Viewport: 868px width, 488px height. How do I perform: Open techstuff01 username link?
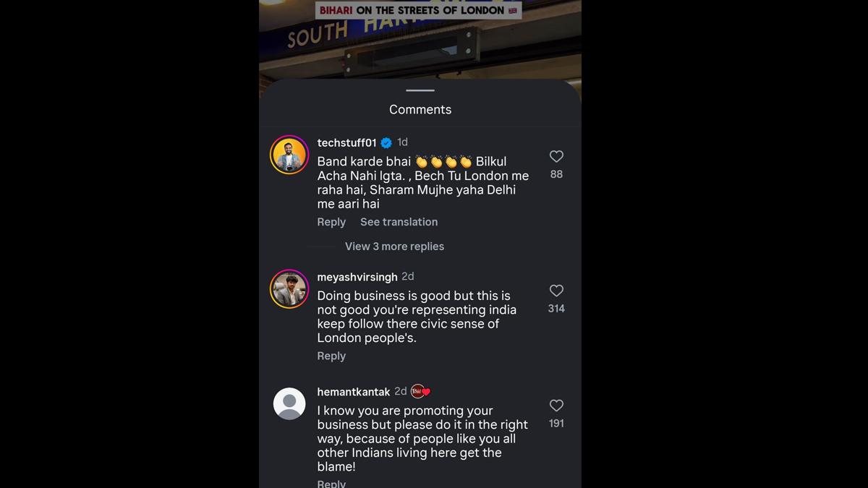(346, 142)
